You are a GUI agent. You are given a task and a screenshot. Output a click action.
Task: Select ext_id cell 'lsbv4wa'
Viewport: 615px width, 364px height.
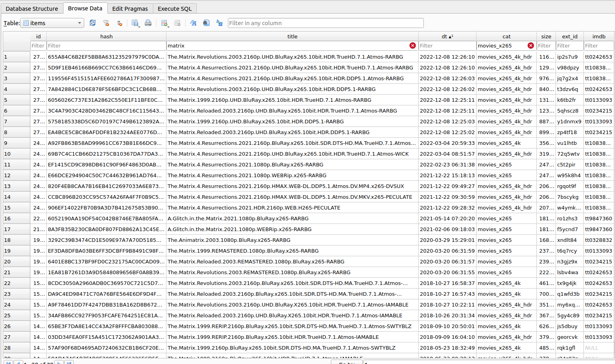point(570,272)
